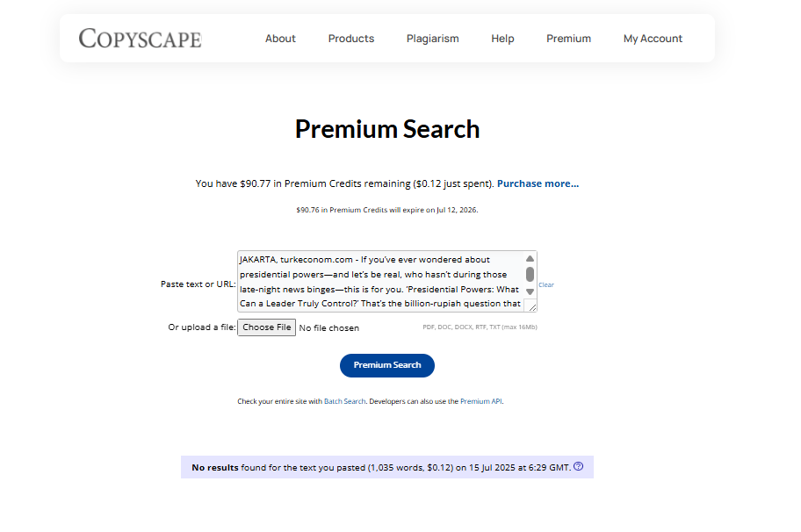Click the Choose File button
This screenshot has width=801, height=532.
tap(267, 327)
